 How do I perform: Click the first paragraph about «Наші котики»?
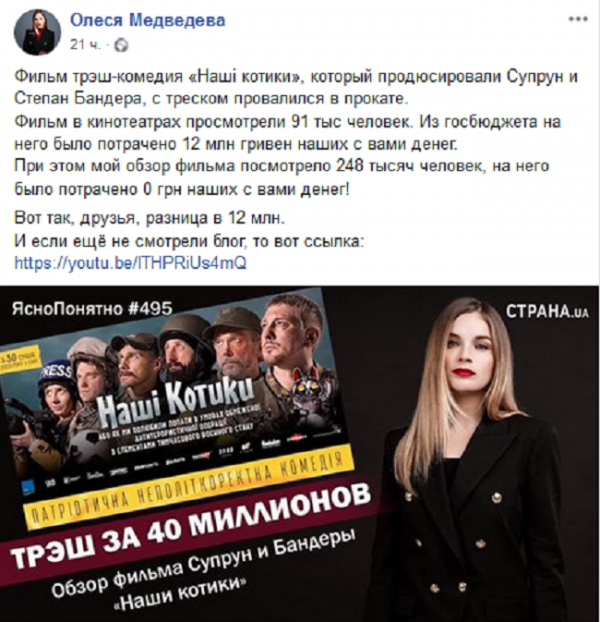pyautogui.click(x=296, y=88)
